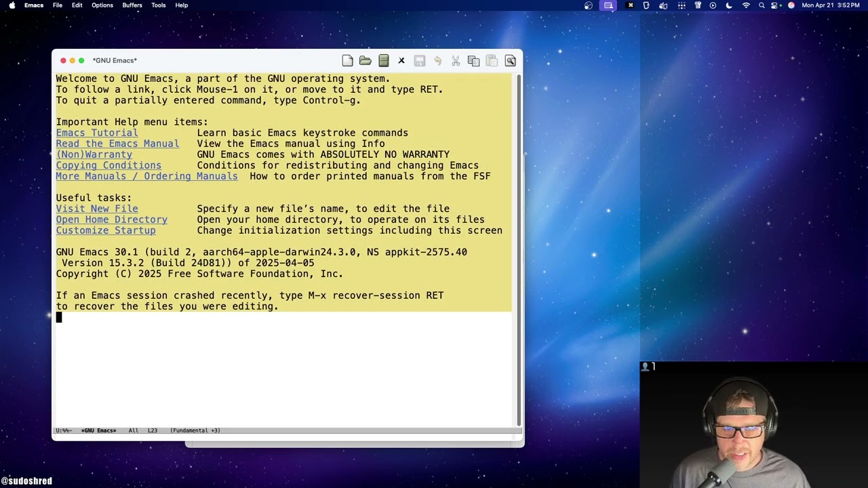This screenshot has width=868, height=488.
Task: Click the 'GNU Emacs 30.1' version text
Action: point(97,252)
